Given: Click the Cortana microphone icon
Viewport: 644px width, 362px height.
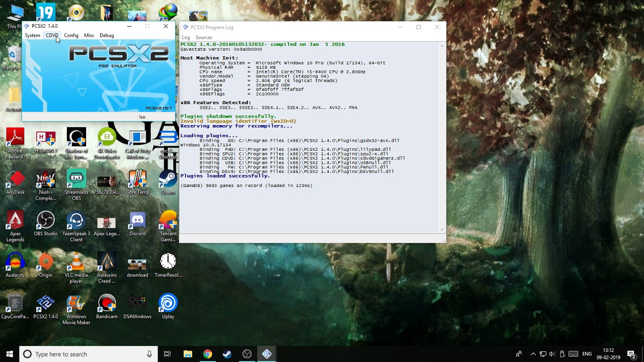Looking at the screenshot, I should coord(149,354).
